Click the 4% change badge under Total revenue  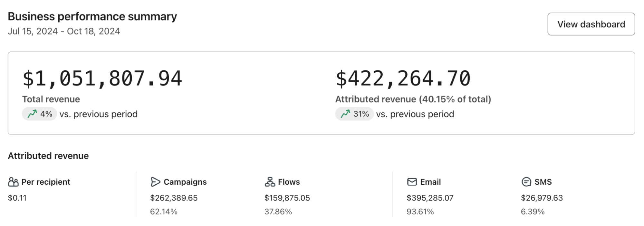(40, 114)
